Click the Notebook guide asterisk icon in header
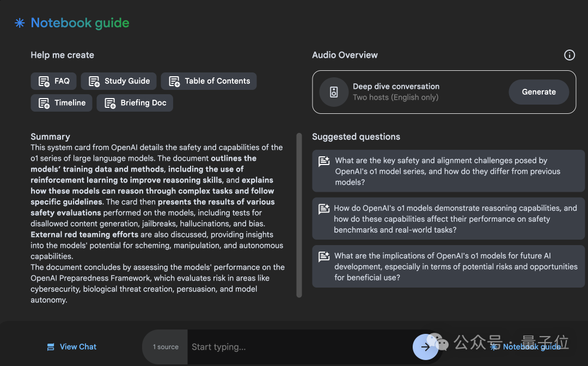Screen dimensions: 588x366 pos(20,23)
